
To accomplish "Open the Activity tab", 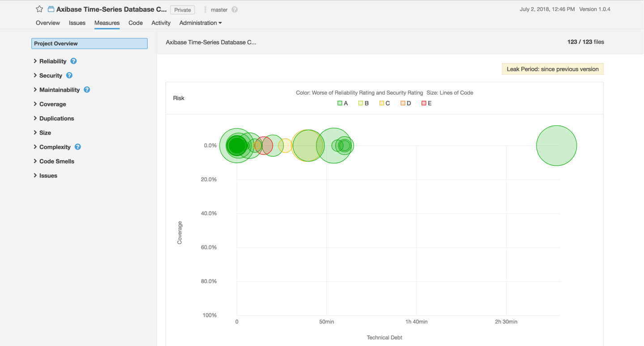I will [161, 23].
